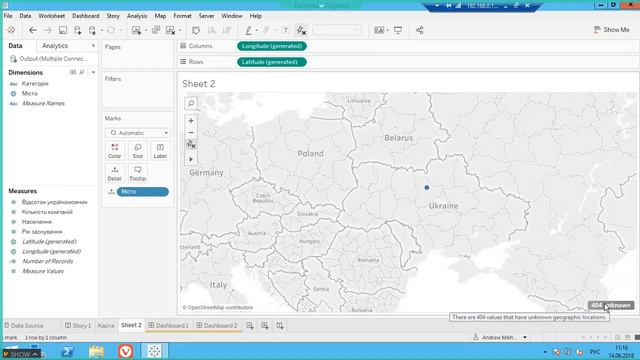The height and width of the screenshot is (360, 640).
Task: Switch to the Story 1 tab
Action: pos(78,326)
